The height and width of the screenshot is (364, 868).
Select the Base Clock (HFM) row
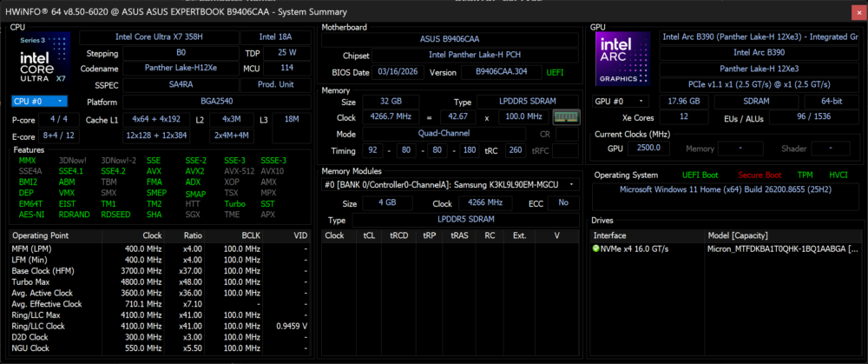click(x=160, y=271)
